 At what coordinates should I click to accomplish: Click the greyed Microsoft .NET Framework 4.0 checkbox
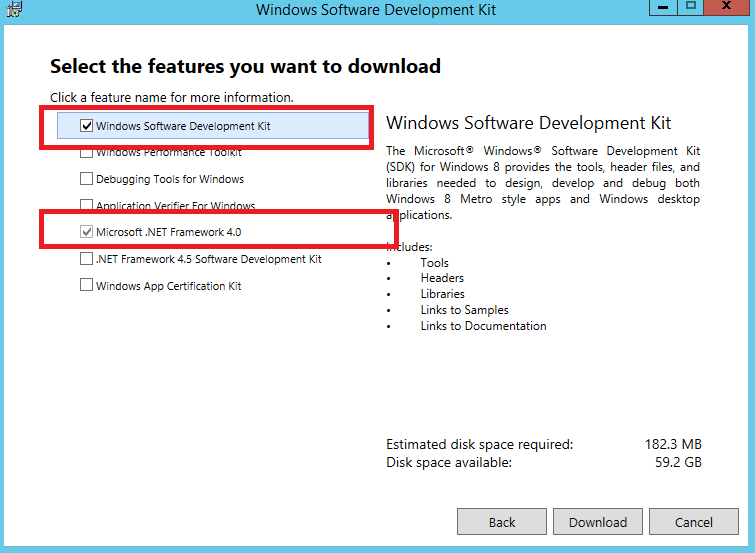86,232
